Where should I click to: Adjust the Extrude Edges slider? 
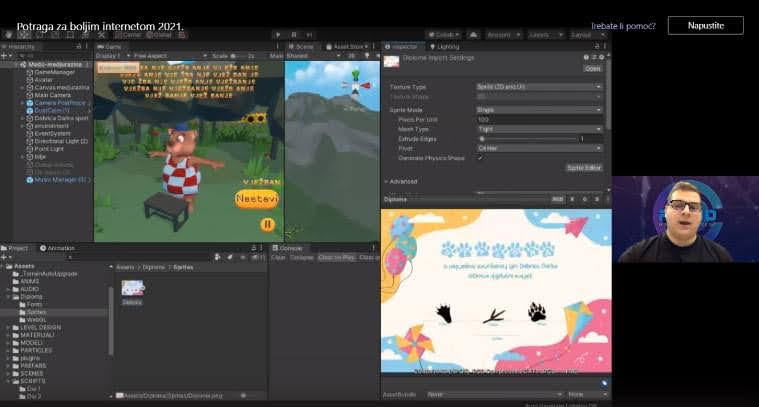(528, 139)
